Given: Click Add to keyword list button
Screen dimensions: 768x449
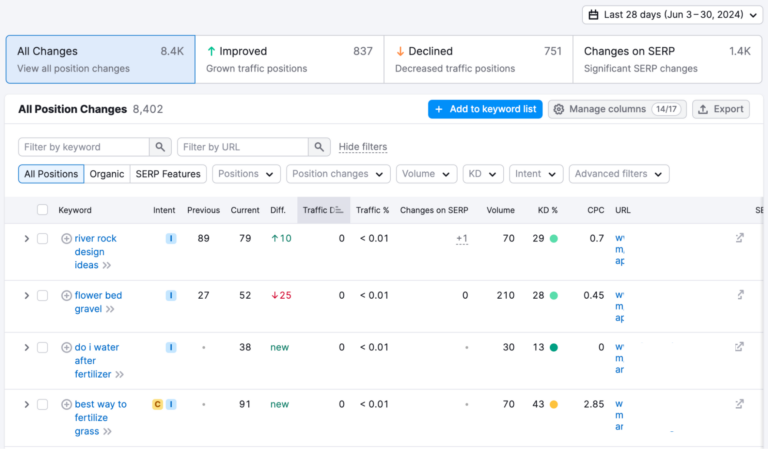Looking at the screenshot, I should pyautogui.click(x=485, y=109).
